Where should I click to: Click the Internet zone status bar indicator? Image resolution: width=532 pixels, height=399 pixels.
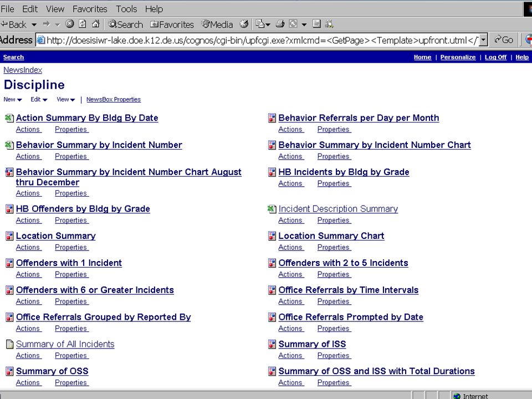(x=471, y=396)
